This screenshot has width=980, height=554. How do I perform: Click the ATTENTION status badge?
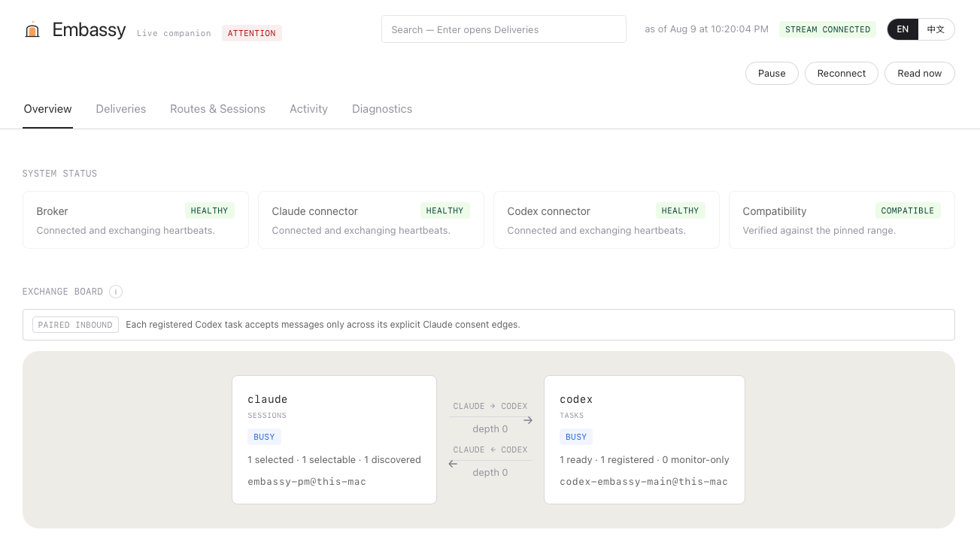coord(252,33)
